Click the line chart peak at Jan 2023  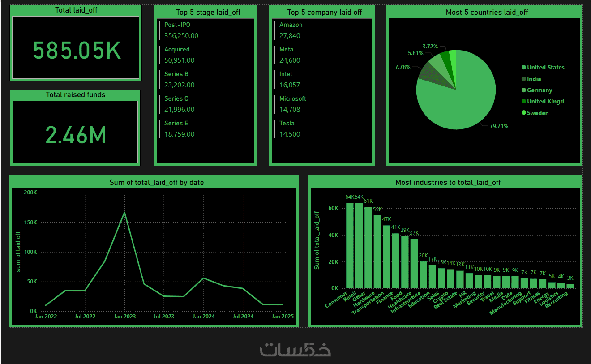tap(124, 212)
